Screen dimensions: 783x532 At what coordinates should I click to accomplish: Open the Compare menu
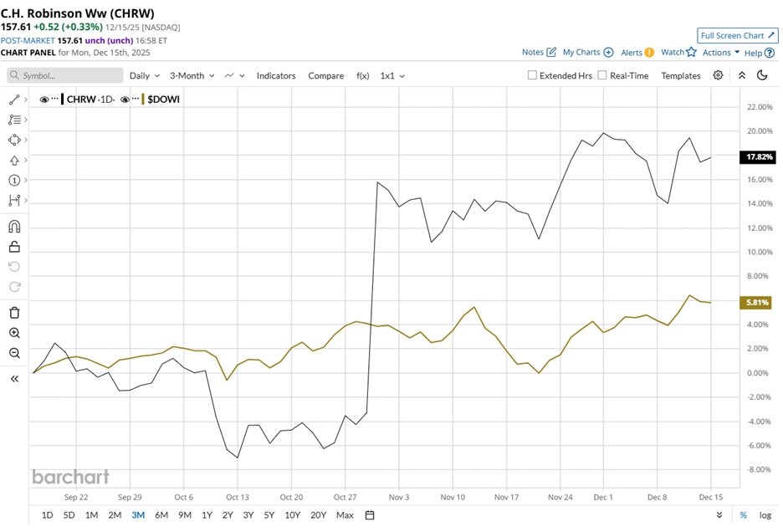325,75
